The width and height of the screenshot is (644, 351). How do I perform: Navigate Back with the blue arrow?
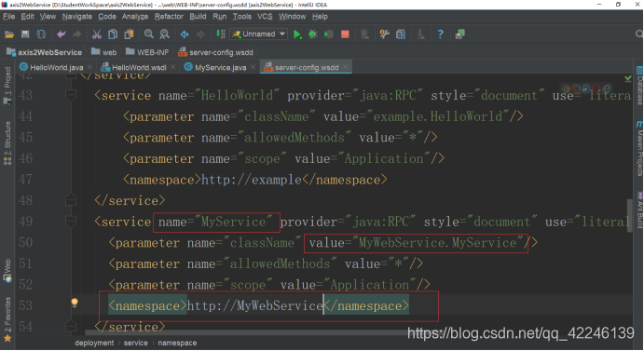185,34
